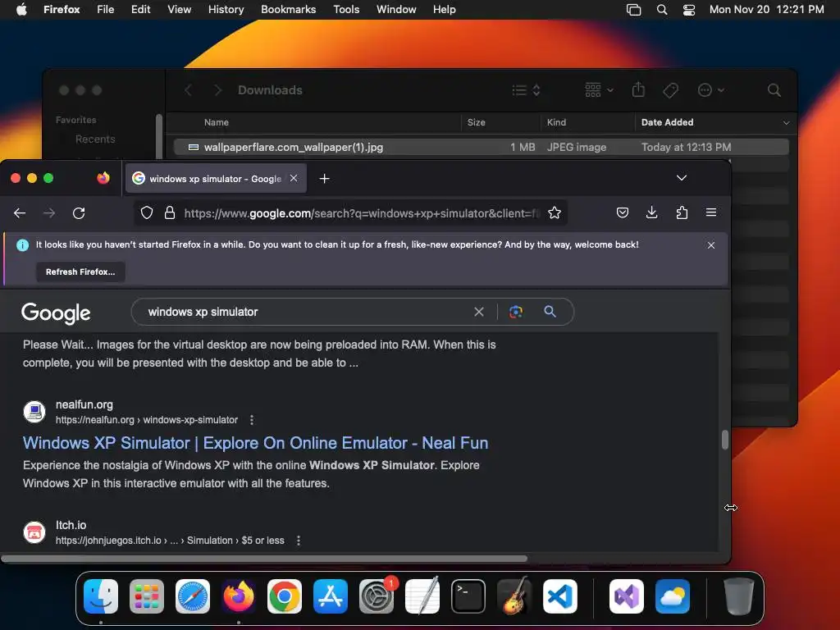Bookmark this page with star icon
This screenshot has height=630, width=840.
click(555, 213)
